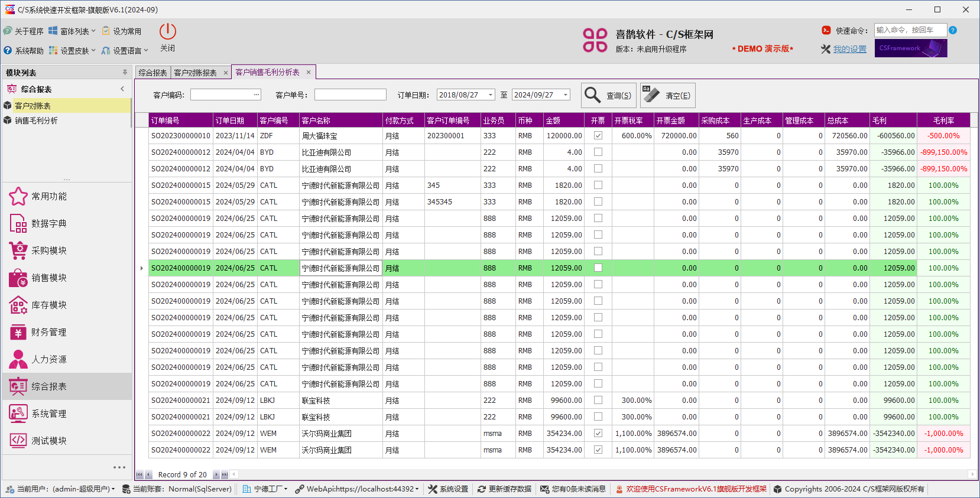980x498 pixels.
Task: Switch to the 综合报表 tab
Action: coord(152,73)
